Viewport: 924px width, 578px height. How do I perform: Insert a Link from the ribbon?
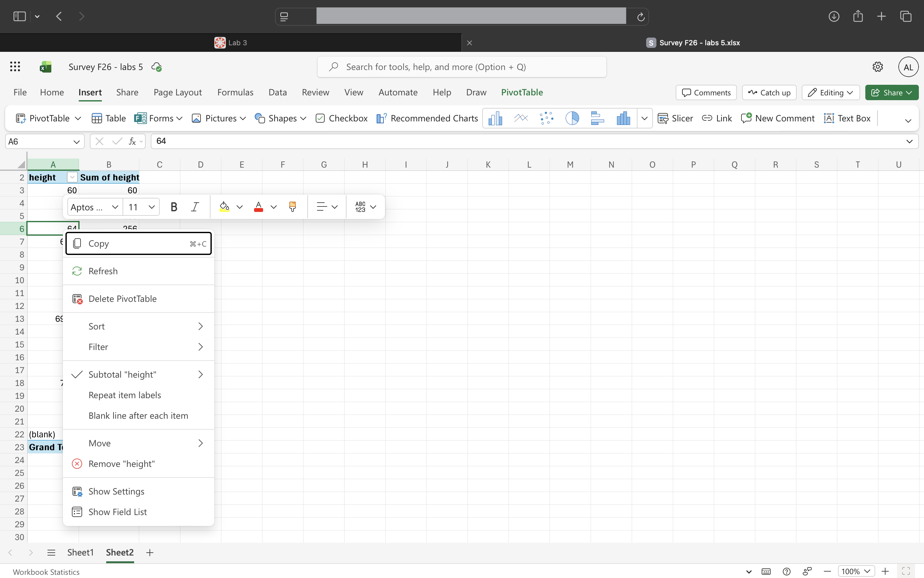717,118
